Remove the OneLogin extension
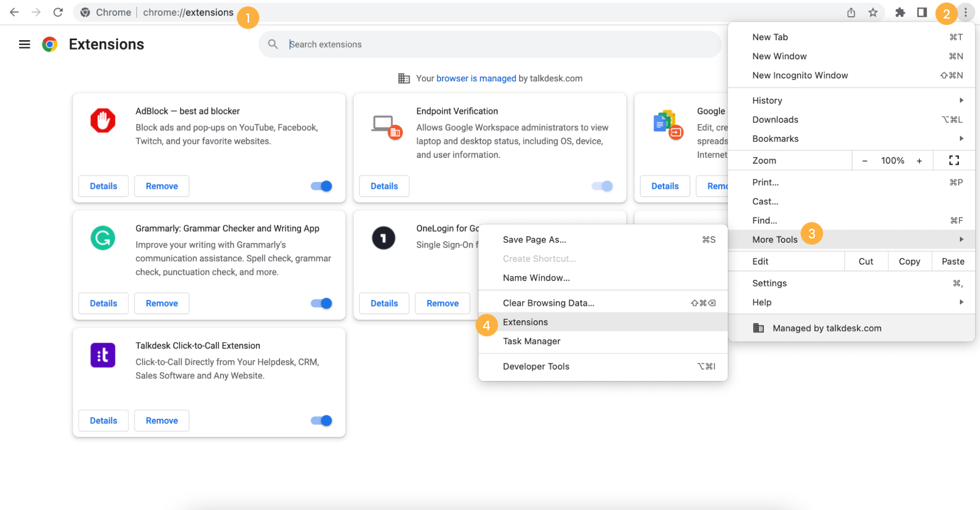This screenshot has height=510, width=980. coord(443,303)
